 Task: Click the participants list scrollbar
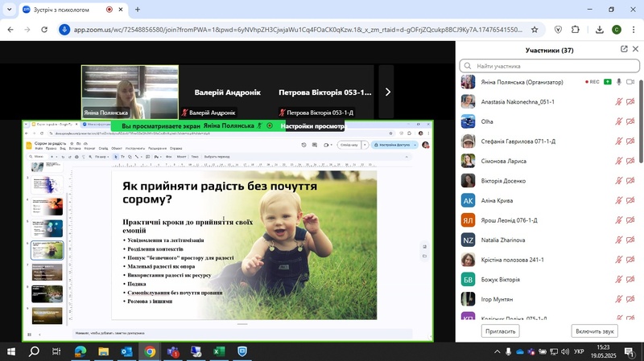click(x=641, y=121)
